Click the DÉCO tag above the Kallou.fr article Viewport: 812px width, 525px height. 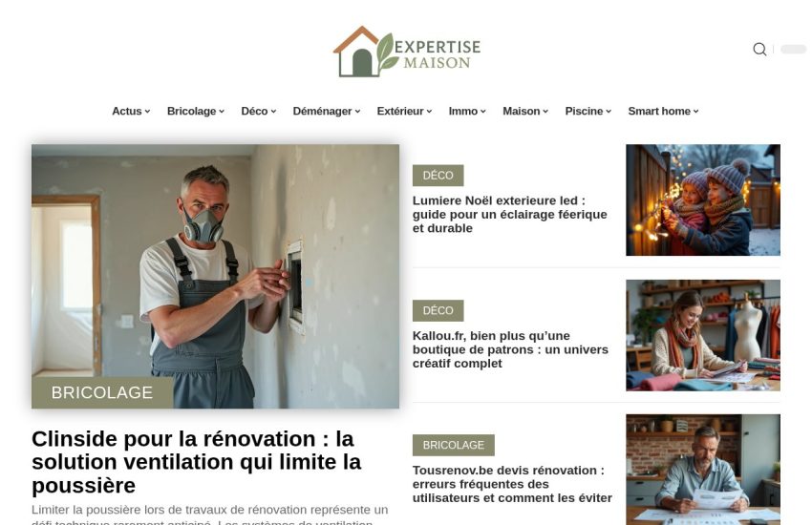point(438,310)
